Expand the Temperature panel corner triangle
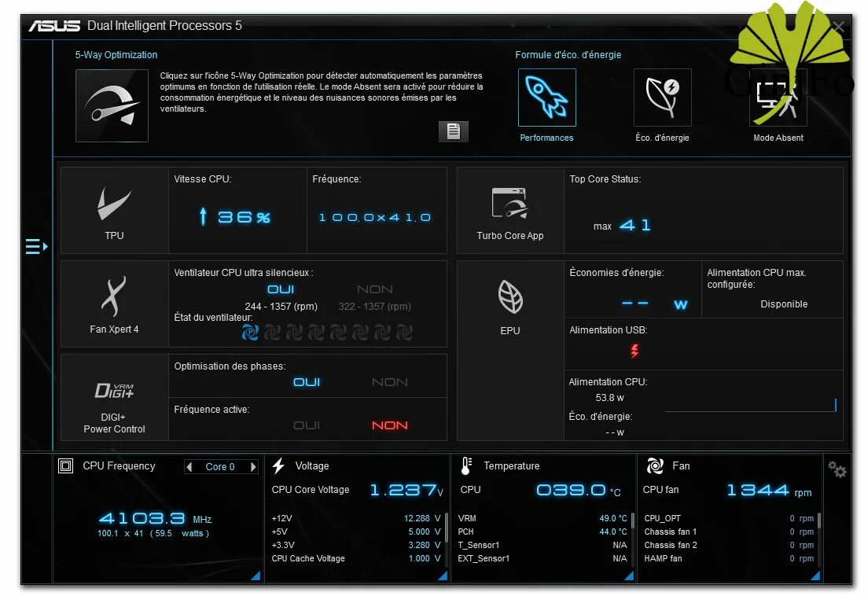This screenshot has width=868, height=596. coord(630,576)
